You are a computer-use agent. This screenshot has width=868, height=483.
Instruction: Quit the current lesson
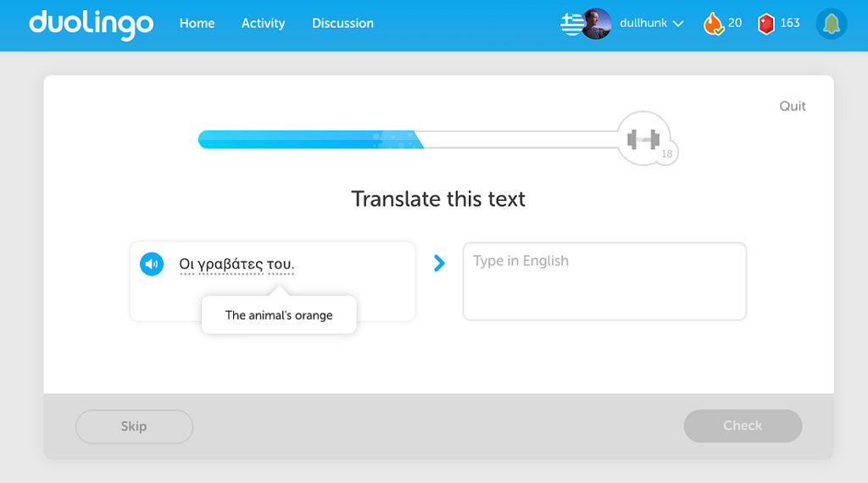point(793,106)
